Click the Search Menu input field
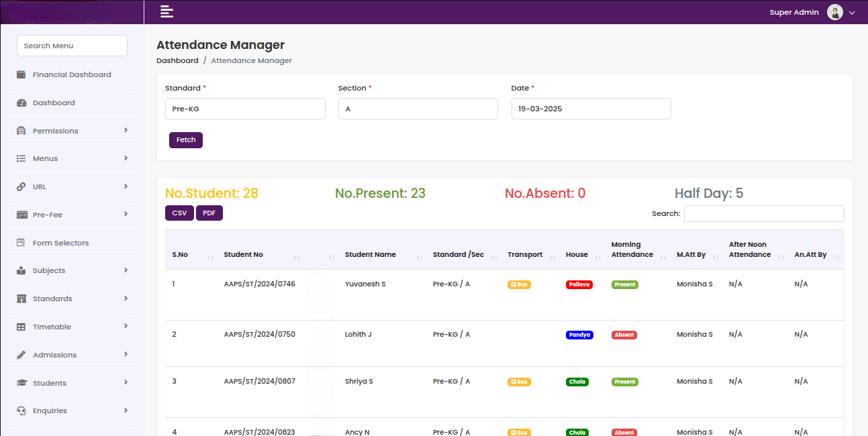The image size is (868, 436). (x=72, y=46)
